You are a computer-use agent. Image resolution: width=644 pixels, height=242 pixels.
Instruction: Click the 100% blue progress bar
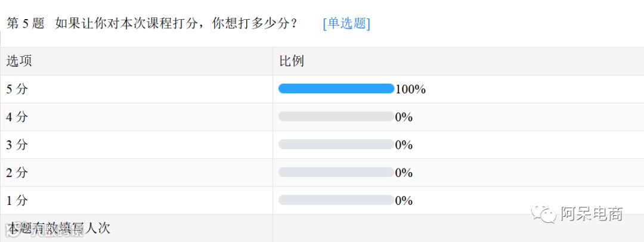pos(336,89)
